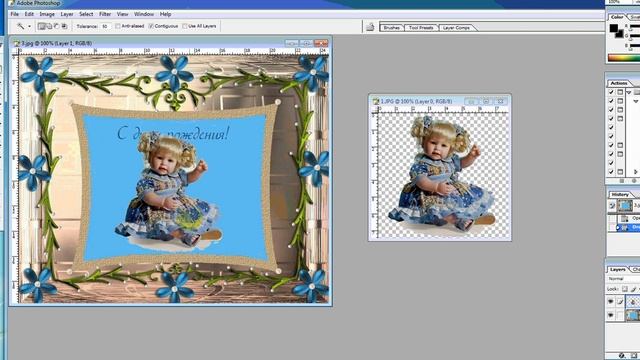Image resolution: width=640 pixels, height=360 pixels.
Task: Hide the top layer with its eye icon
Action: coord(611,302)
